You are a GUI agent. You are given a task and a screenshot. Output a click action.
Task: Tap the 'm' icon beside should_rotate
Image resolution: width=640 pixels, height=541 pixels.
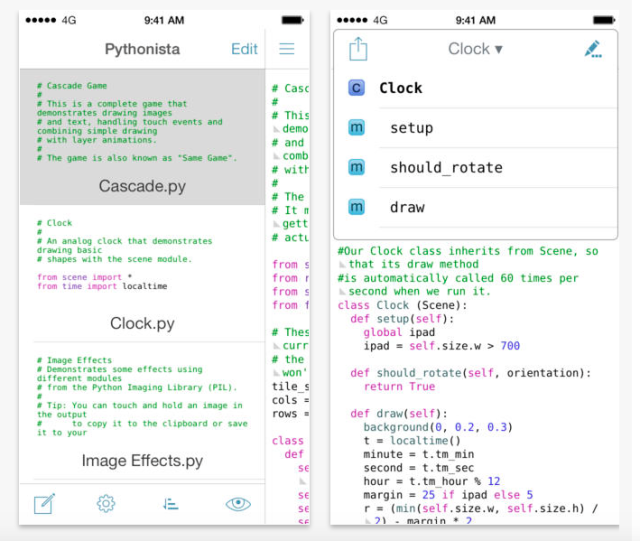(356, 167)
